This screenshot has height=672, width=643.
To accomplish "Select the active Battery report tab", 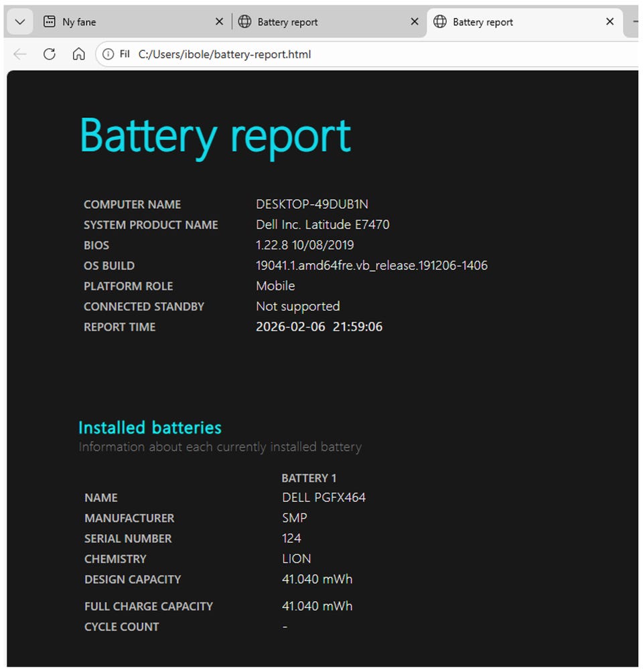I will coord(526,22).
